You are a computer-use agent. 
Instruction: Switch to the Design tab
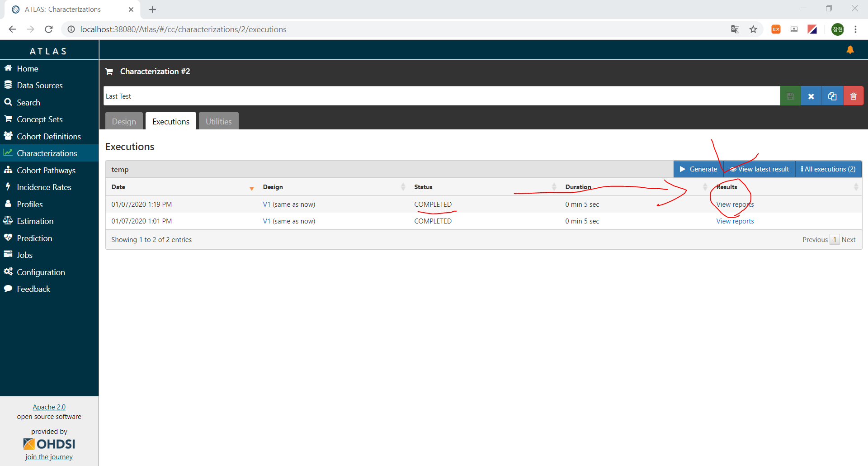(x=123, y=121)
